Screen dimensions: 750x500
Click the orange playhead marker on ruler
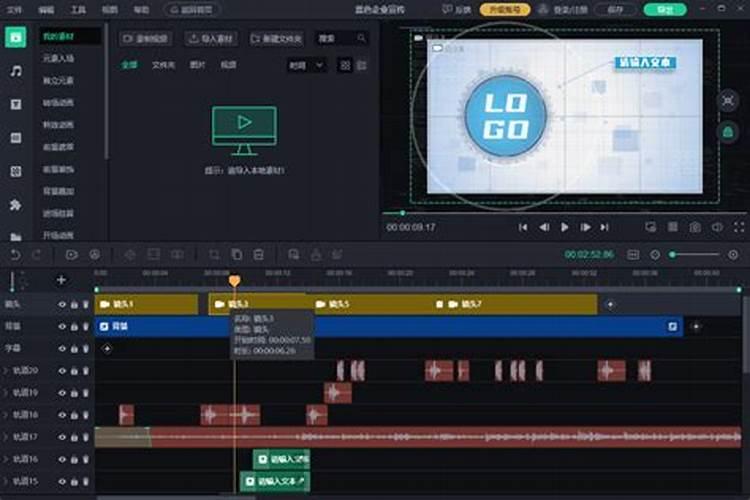234,280
